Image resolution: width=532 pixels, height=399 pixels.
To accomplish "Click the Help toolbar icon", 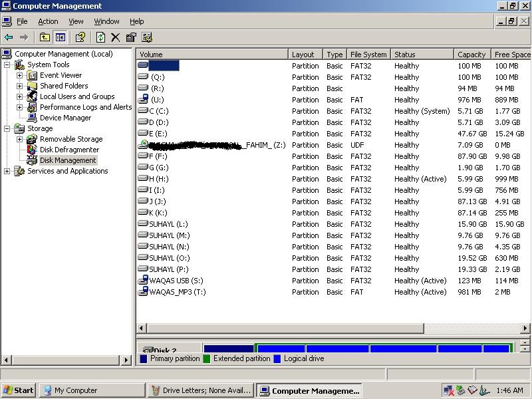I will tap(80, 37).
